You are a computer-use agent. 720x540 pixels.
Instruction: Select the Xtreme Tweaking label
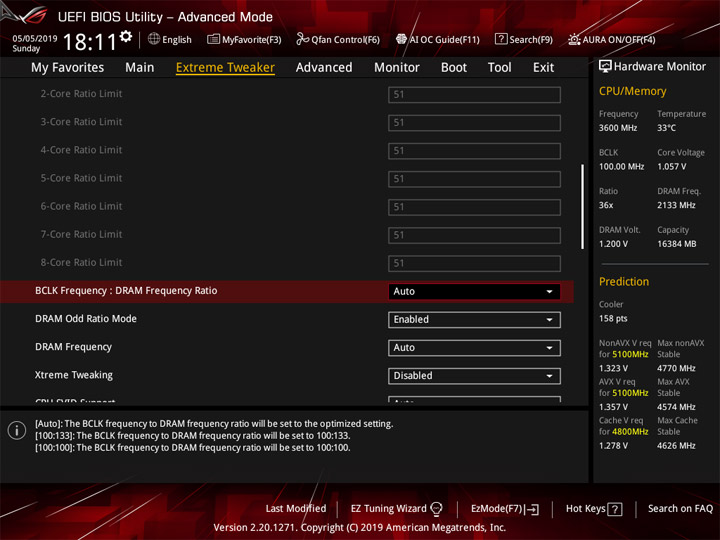74,375
